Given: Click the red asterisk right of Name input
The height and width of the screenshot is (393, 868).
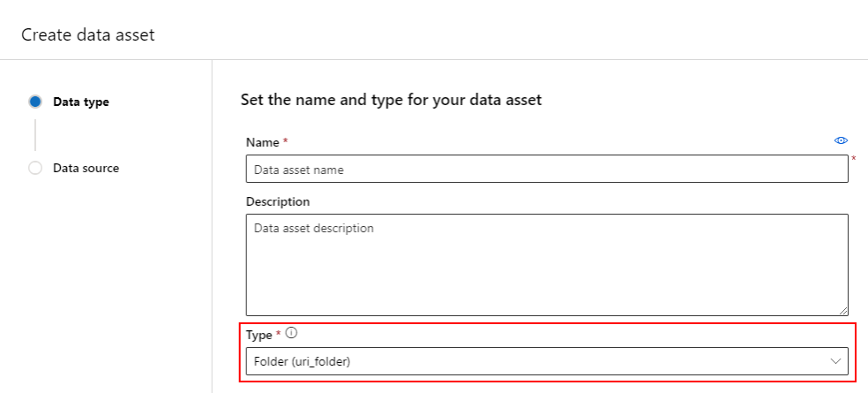Looking at the screenshot, I should click(854, 159).
